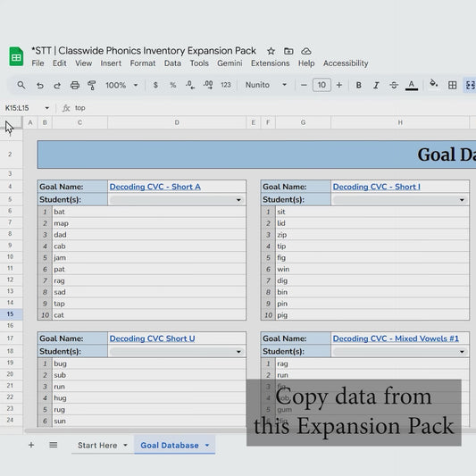Open the Google Sheets home icon

click(16, 56)
